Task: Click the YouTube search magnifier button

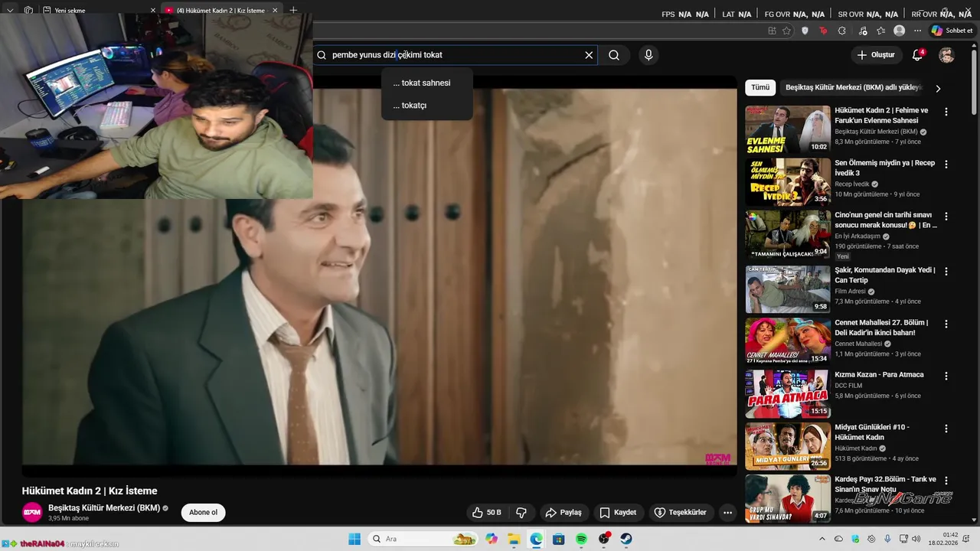Action: [x=614, y=55]
